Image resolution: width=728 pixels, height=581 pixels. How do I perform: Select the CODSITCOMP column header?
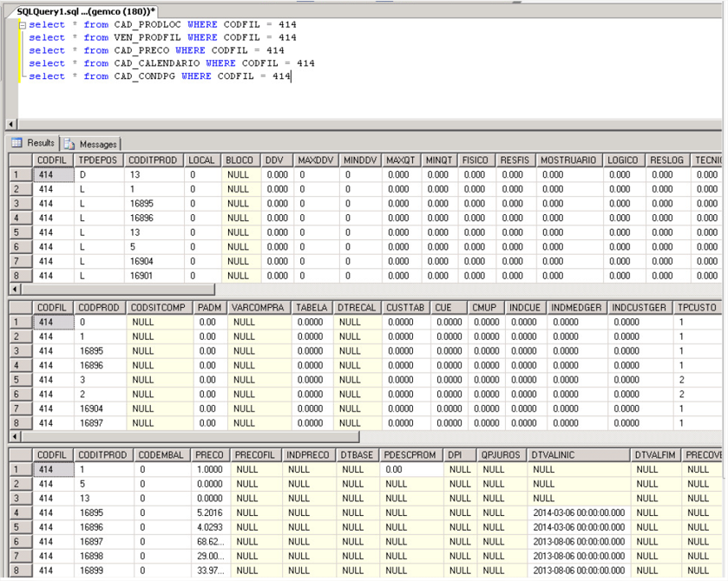[x=158, y=308]
